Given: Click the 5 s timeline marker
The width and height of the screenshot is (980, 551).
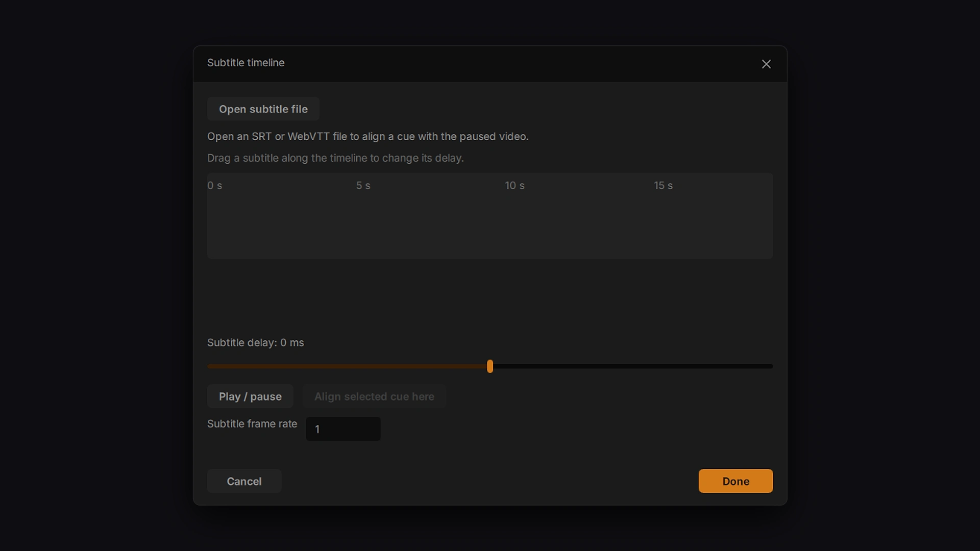Looking at the screenshot, I should pyautogui.click(x=363, y=186).
